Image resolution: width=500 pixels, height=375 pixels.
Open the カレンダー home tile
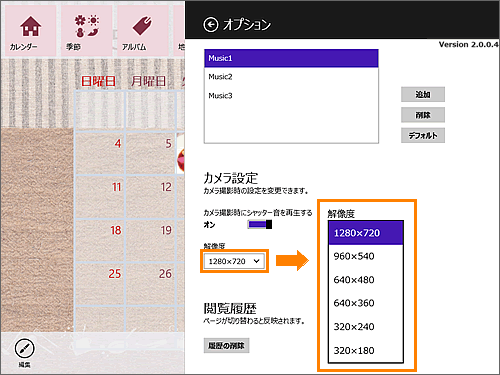[30, 31]
